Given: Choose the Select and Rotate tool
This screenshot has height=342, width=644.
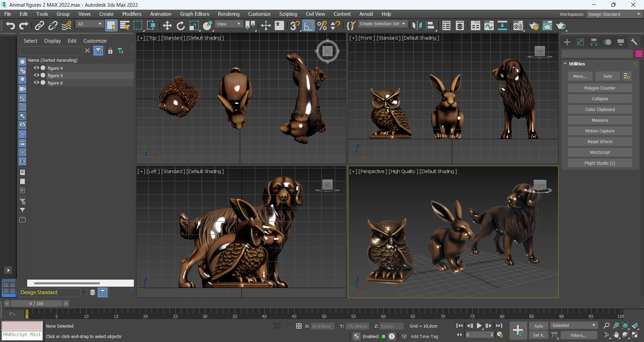Looking at the screenshot, I should pyautogui.click(x=181, y=25).
